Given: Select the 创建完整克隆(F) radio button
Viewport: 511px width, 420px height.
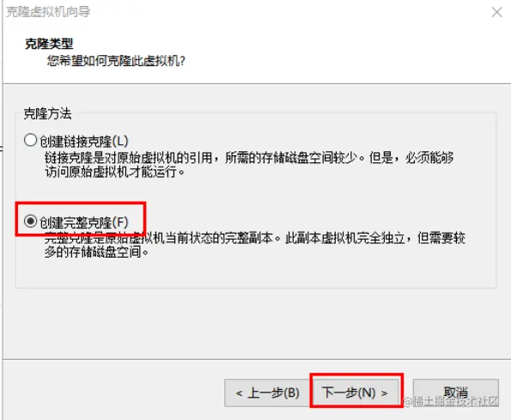Looking at the screenshot, I should (30, 222).
